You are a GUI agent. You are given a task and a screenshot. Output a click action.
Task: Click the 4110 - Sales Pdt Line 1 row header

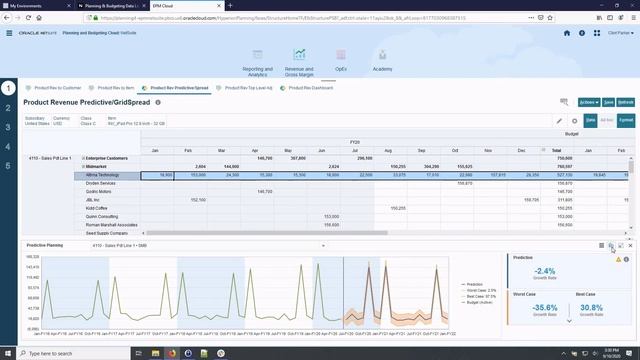point(50,158)
